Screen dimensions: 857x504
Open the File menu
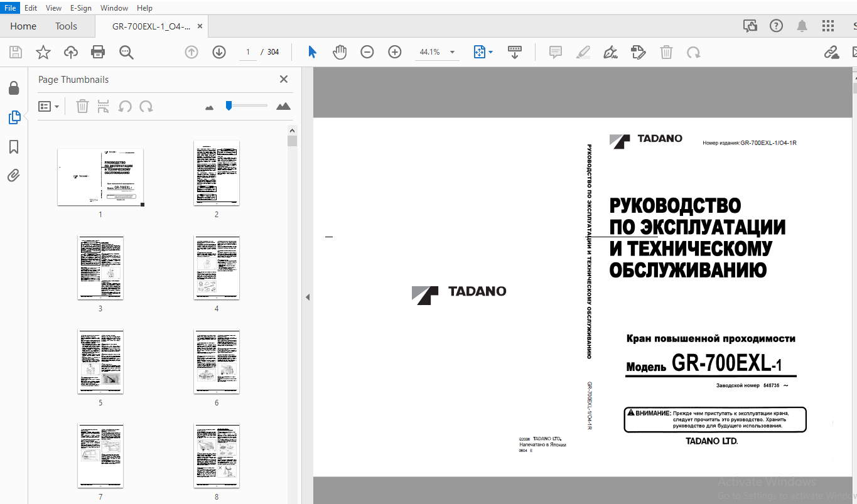(10, 8)
